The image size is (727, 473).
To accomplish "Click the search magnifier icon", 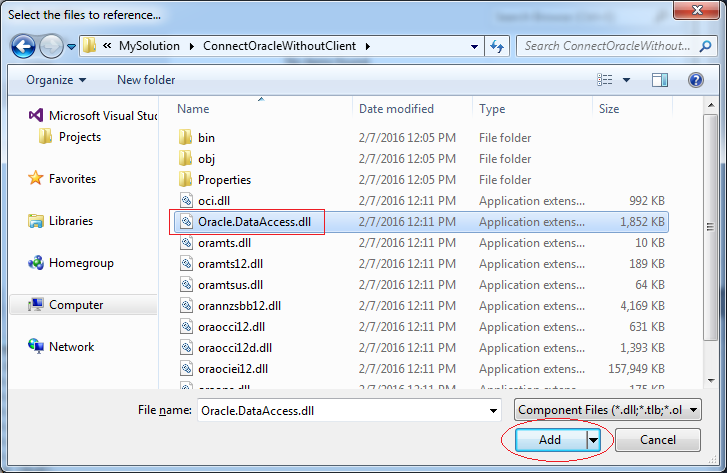I will (x=706, y=46).
